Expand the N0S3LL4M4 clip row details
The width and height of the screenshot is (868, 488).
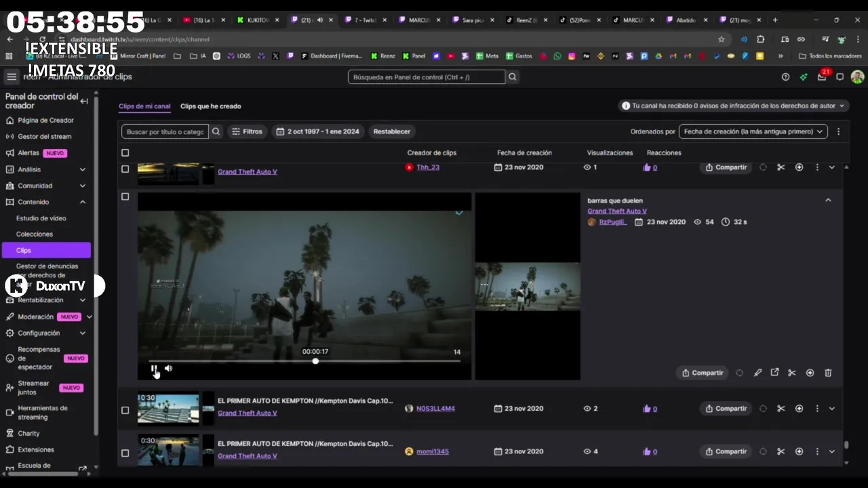pos(831,409)
